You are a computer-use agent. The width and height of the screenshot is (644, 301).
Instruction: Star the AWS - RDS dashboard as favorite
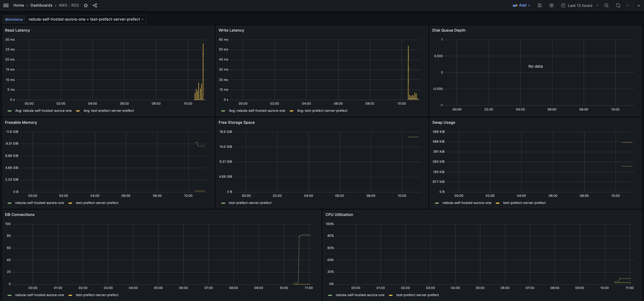click(x=86, y=5)
